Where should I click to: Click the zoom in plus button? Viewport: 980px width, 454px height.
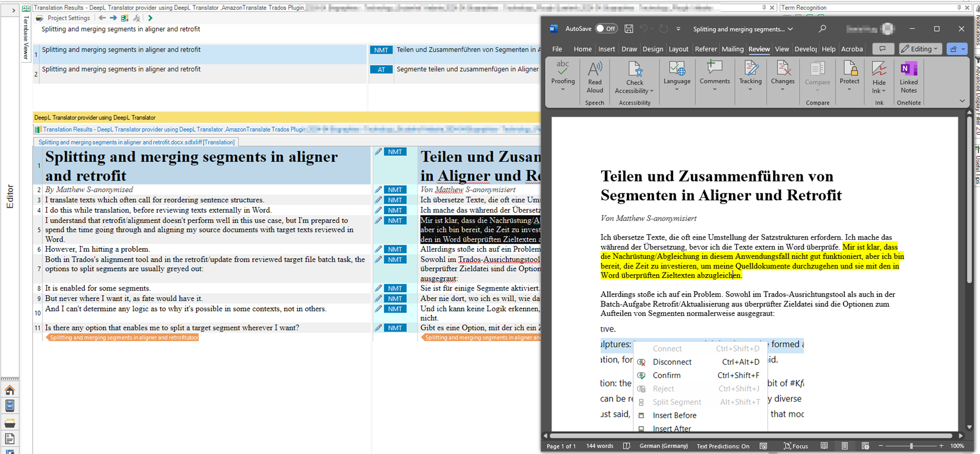coord(941,446)
